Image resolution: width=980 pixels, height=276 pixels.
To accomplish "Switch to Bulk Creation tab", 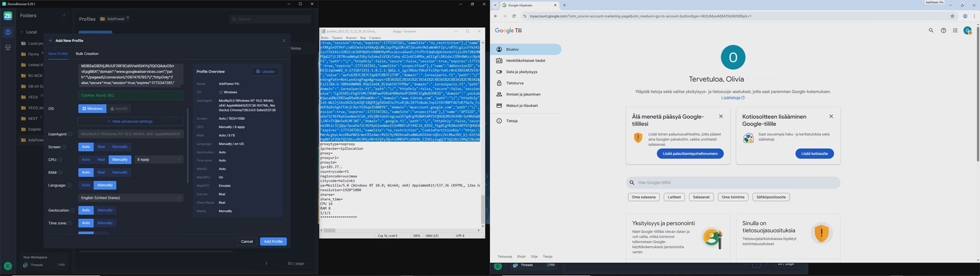I will pos(87,54).
